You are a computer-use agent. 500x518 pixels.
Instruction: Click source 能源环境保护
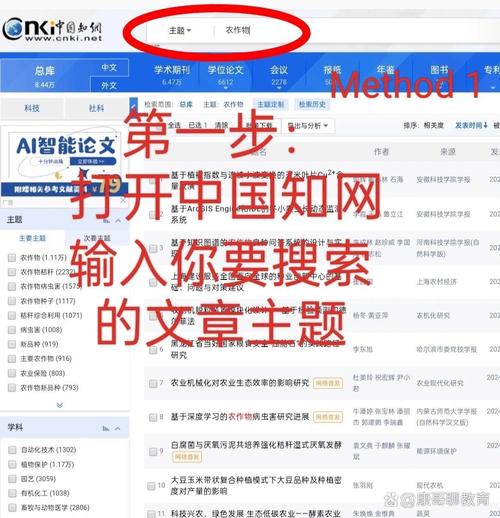coord(436,451)
